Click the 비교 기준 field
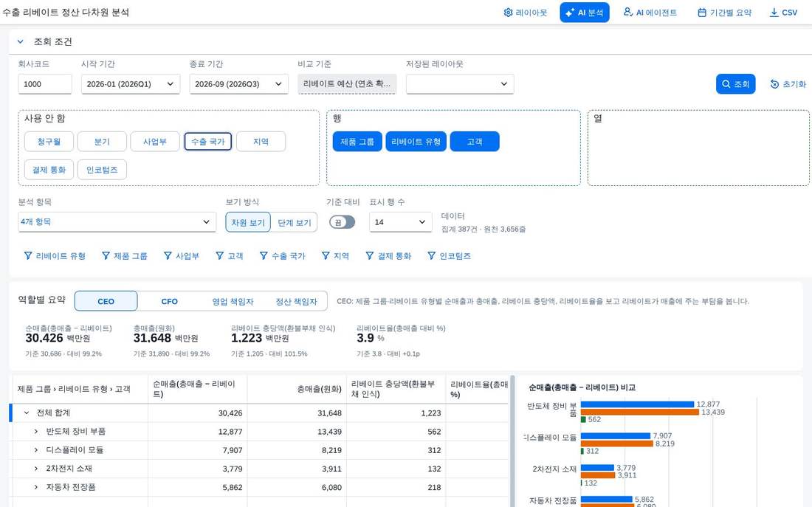This screenshot has height=507, width=812. (347, 84)
